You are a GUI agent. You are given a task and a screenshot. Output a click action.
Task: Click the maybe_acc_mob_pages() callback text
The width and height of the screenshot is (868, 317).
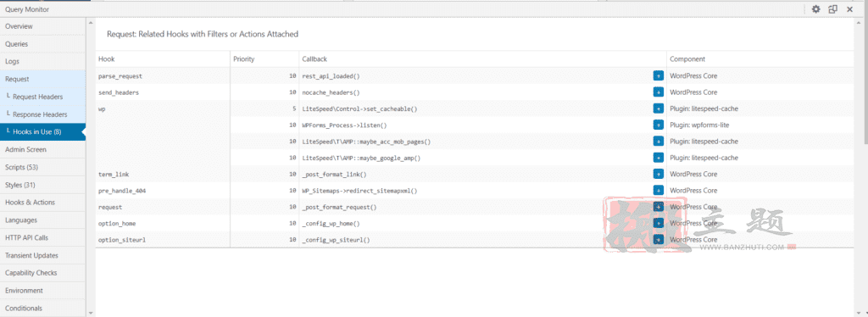click(x=366, y=142)
